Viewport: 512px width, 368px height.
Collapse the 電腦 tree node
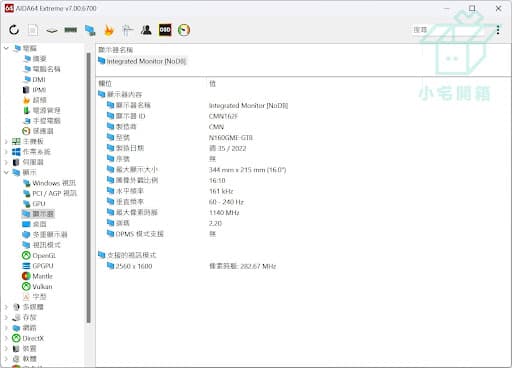[6, 48]
